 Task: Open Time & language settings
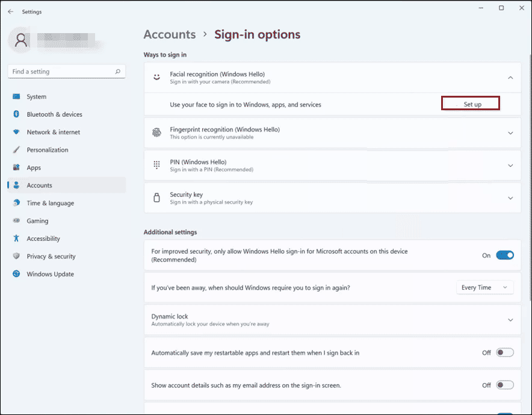66,203
